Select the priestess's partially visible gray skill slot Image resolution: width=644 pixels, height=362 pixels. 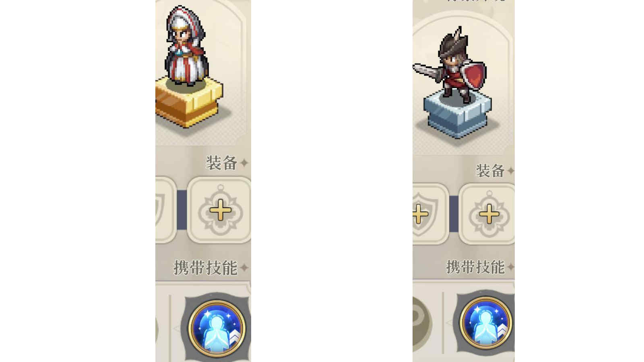click(x=157, y=330)
